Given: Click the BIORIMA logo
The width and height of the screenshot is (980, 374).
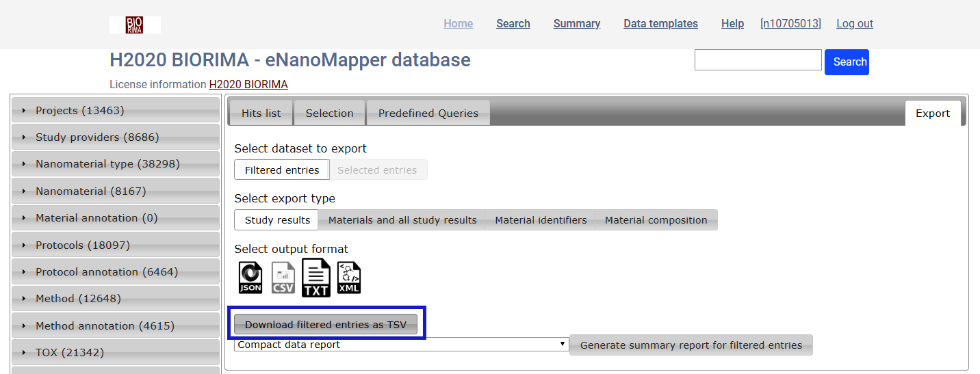Looking at the screenshot, I should (x=135, y=25).
